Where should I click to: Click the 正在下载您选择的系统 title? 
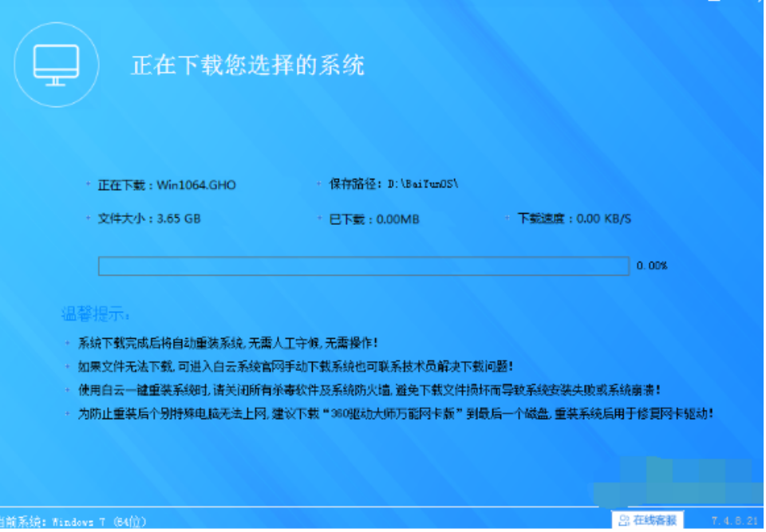(x=247, y=65)
